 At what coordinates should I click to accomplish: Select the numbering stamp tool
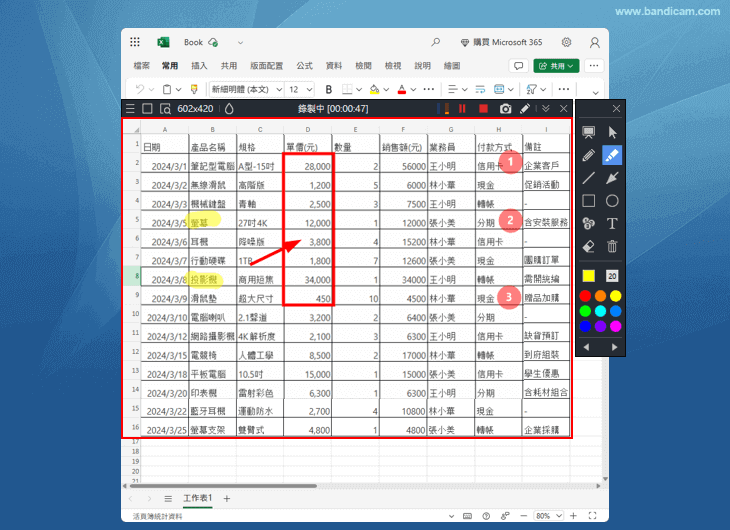pos(588,224)
